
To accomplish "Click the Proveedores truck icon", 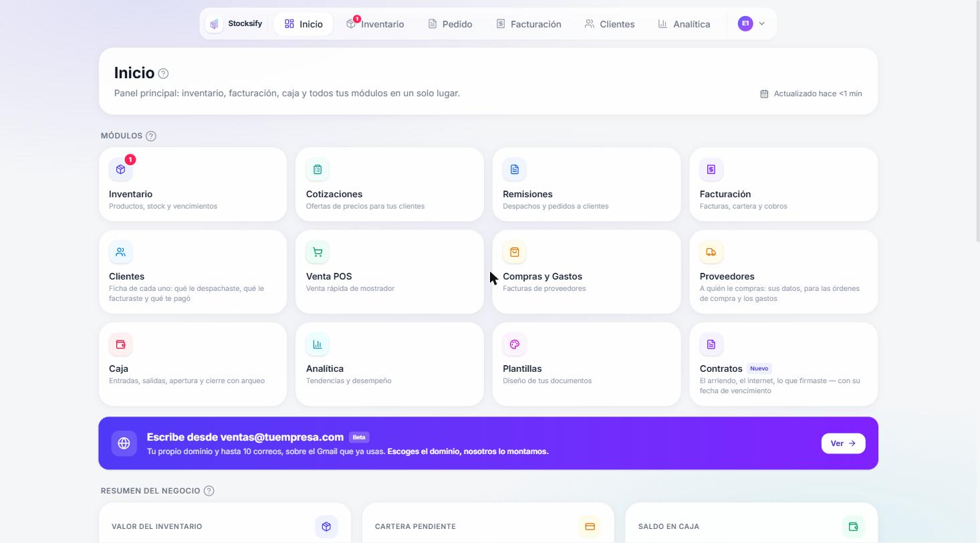I will pos(711,252).
